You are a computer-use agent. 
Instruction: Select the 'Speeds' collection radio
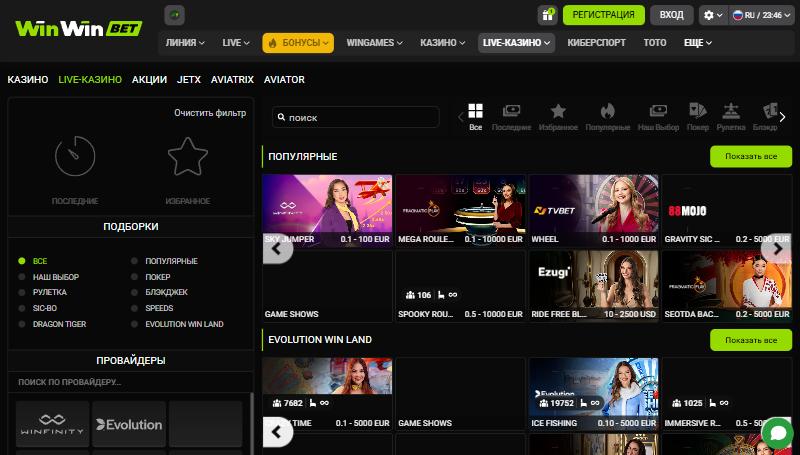pos(134,308)
